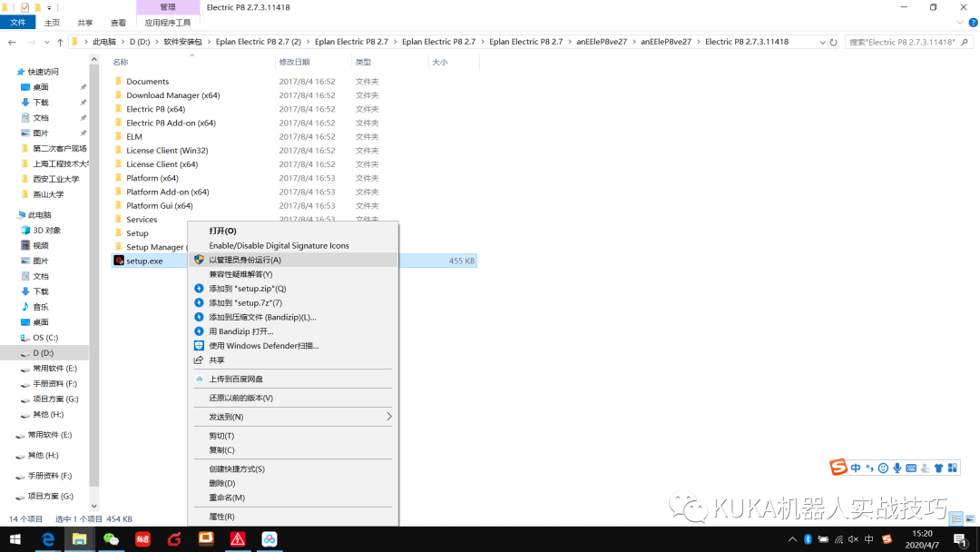Click the Up one level arrow
The width and height of the screenshot is (980, 552).
click(60, 42)
